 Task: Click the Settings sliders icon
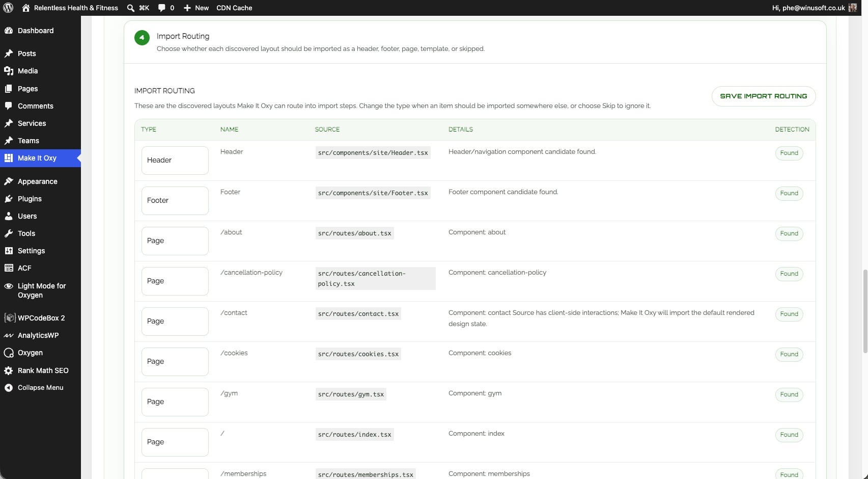point(9,251)
